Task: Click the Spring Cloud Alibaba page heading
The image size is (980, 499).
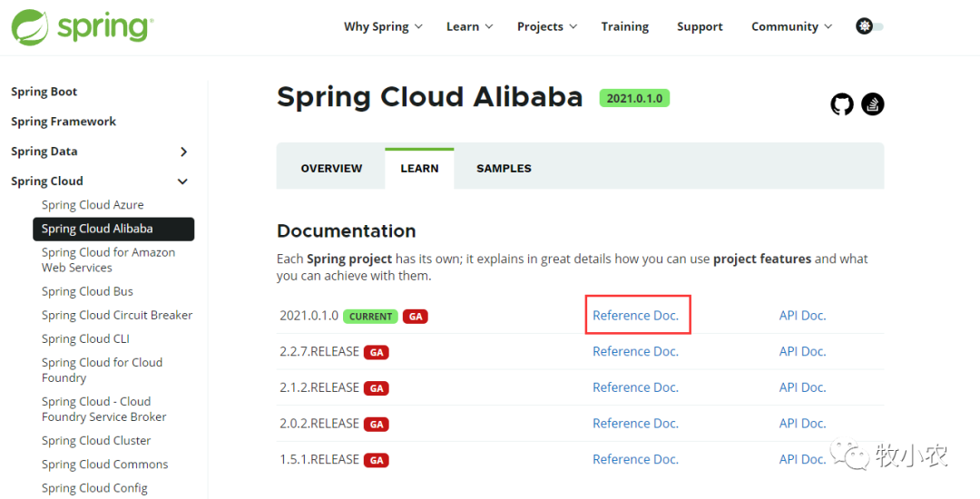Action: (x=430, y=97)
